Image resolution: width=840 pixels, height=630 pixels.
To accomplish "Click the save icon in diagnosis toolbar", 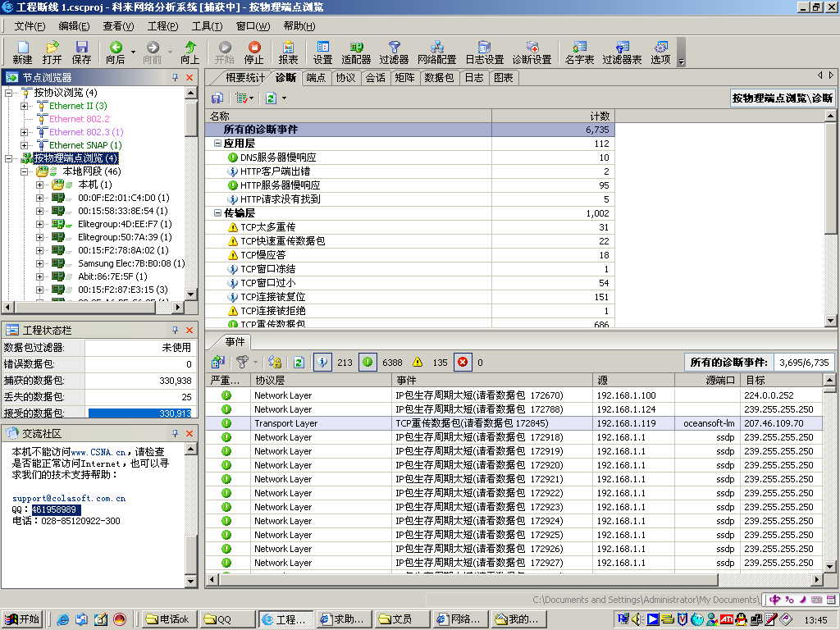I will pos(217,98).
